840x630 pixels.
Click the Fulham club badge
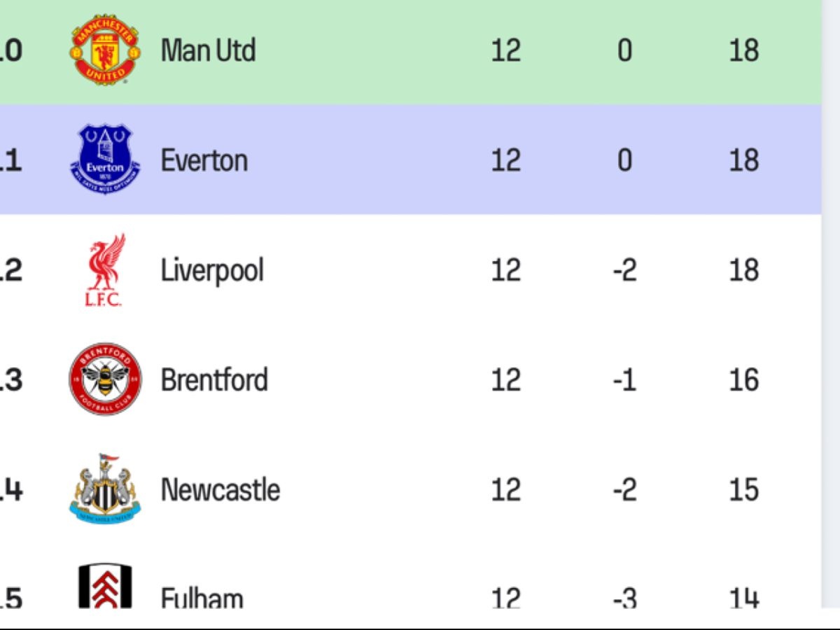(105, 587)
